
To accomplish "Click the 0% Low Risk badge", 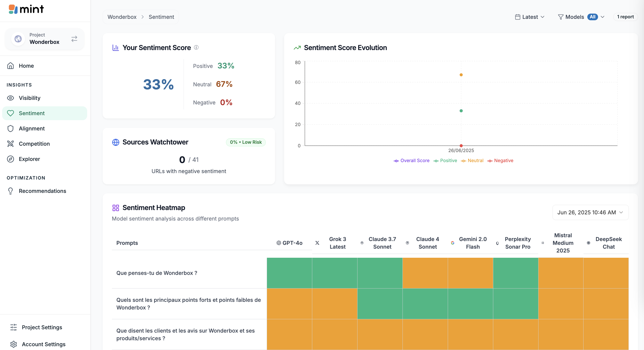I will point(246,142).
